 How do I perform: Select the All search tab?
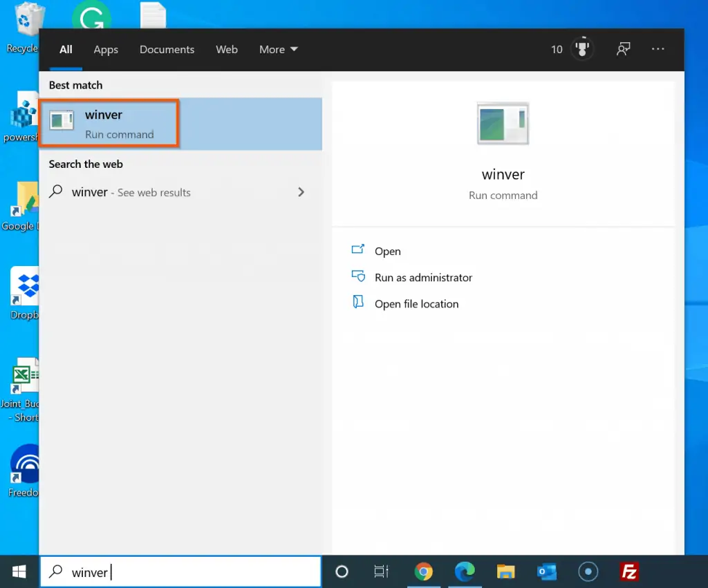[x=66, y=49]
